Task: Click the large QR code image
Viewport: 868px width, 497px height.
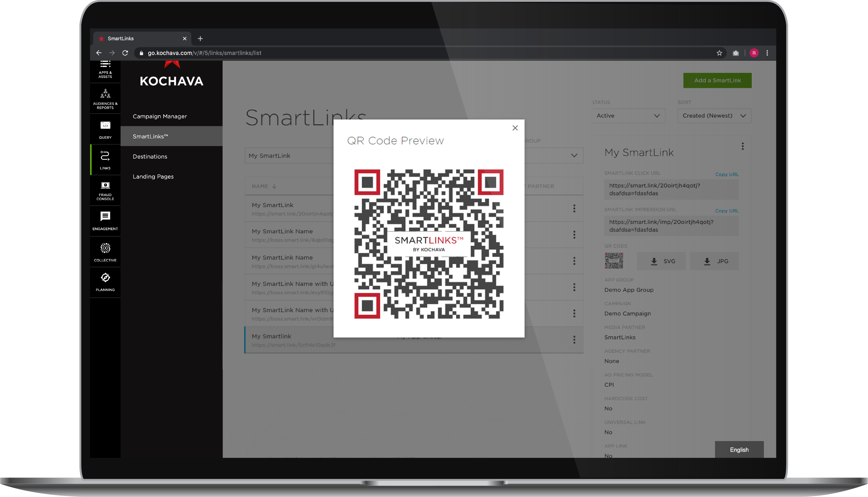Action: pos(429,244)
